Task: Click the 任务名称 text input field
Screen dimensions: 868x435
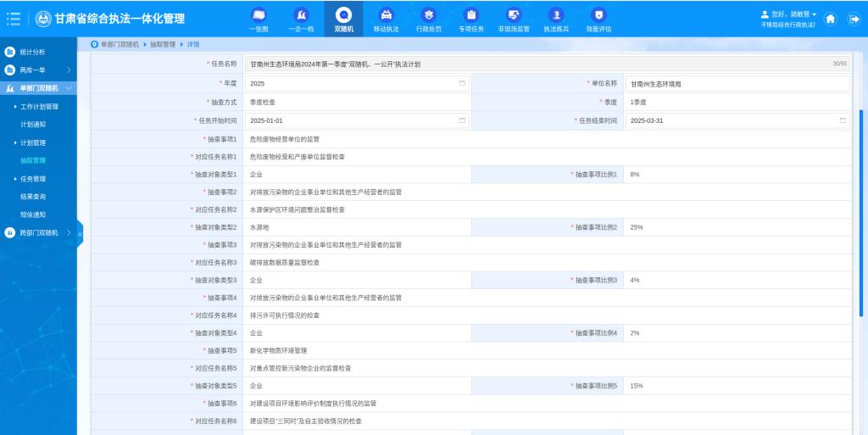Action: click(534, 64)
